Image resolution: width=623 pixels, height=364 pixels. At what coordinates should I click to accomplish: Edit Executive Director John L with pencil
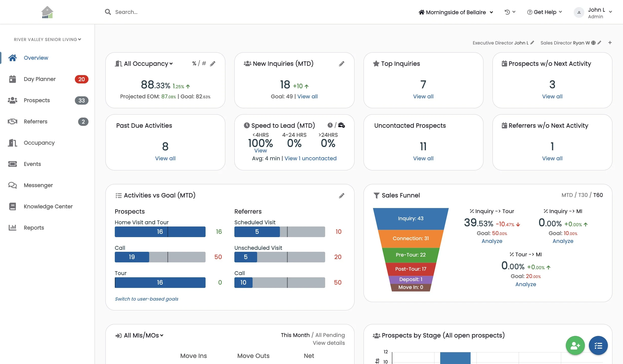pos(532,43)
